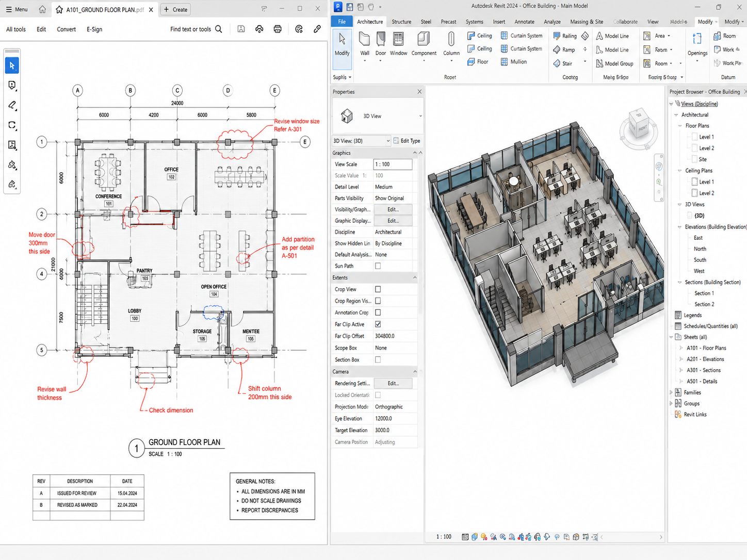The image size is (747, 560).
Task: Click the Create button in PDF viewer
Action: 175,9
